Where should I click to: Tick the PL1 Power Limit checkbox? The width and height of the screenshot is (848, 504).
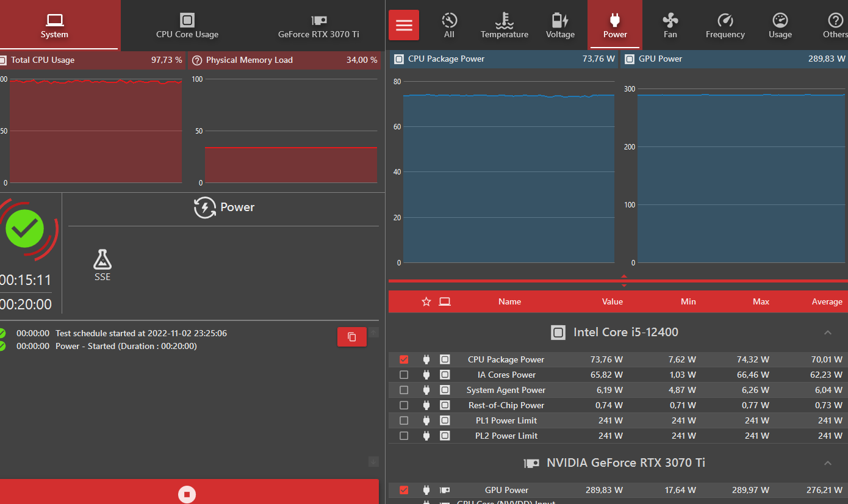click(x=404, y=420)
